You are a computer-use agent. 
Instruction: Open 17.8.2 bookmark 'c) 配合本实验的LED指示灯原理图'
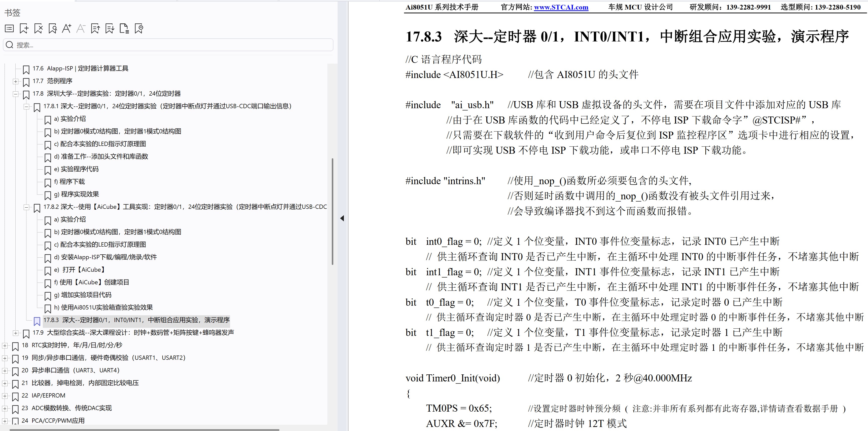point(100,245)
